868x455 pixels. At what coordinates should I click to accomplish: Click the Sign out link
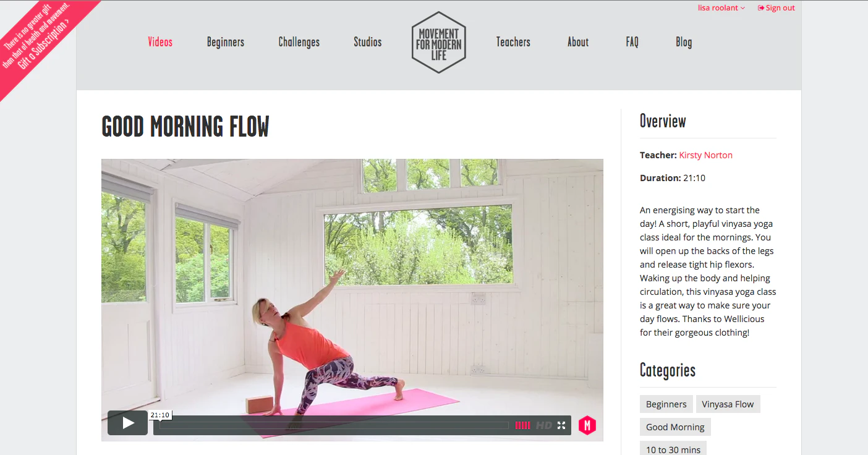click(x=777, y=8)
